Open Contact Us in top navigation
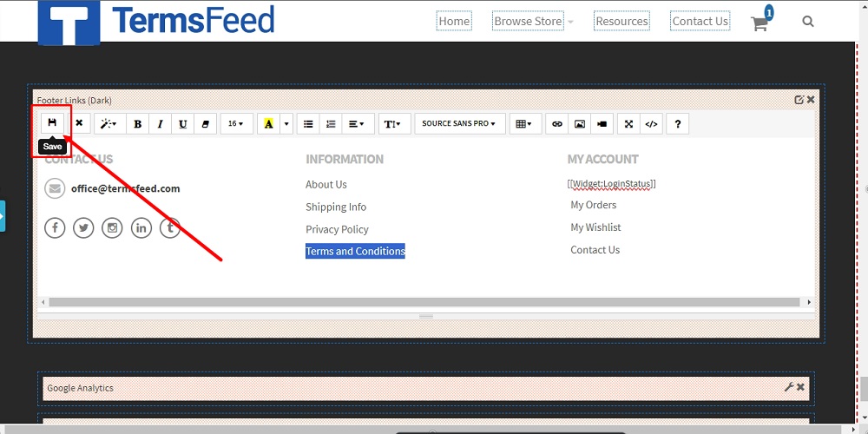Image resolution: width=868 pixels, height=434 pixels. (700, 21)
